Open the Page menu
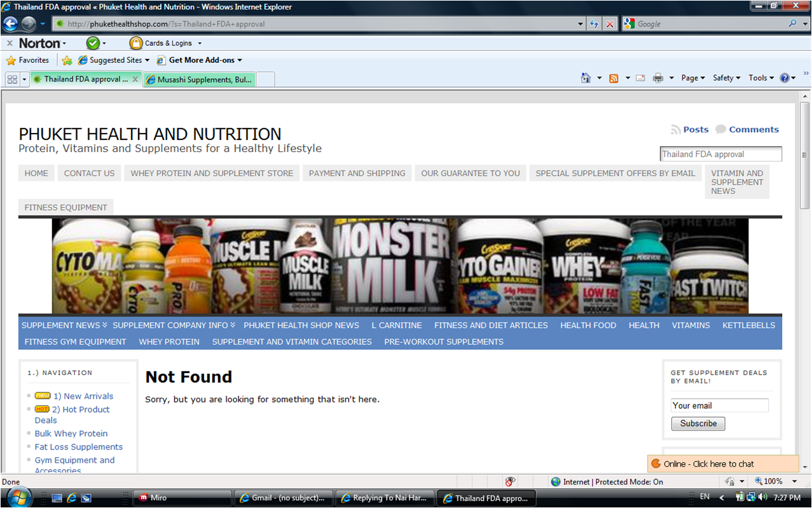812x508 pixels. [693, 78]
